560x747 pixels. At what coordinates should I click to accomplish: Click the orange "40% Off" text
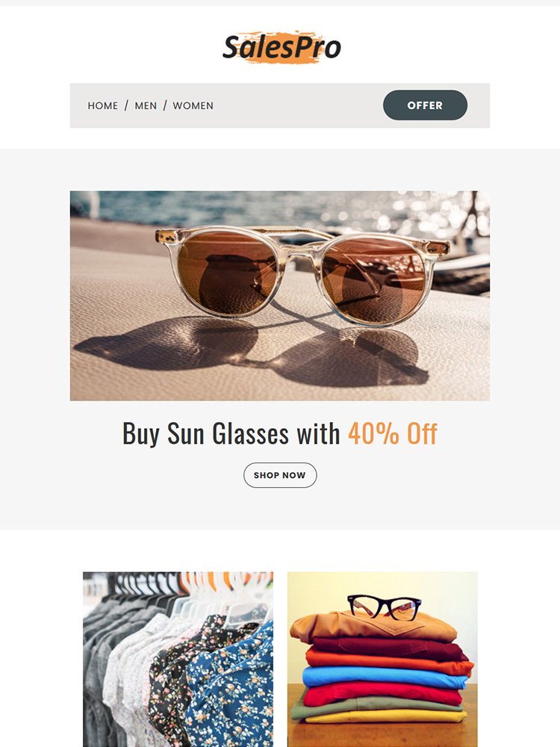point(393,433)
